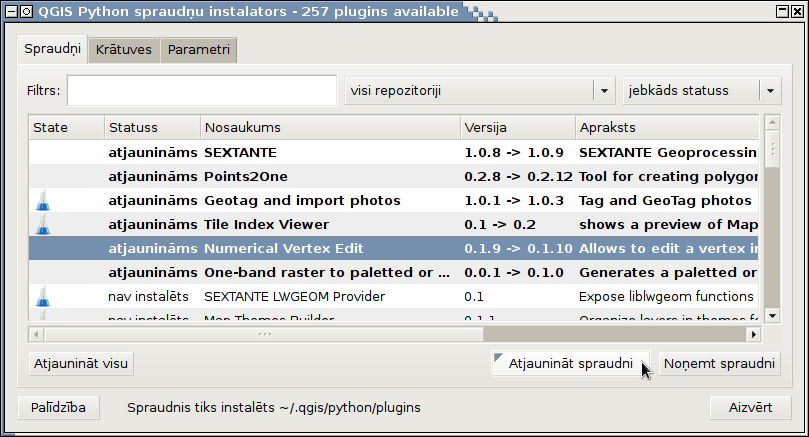Minimize the plugin installer window
Viewport: 809px width, 437px height.
tap(783, 11)
